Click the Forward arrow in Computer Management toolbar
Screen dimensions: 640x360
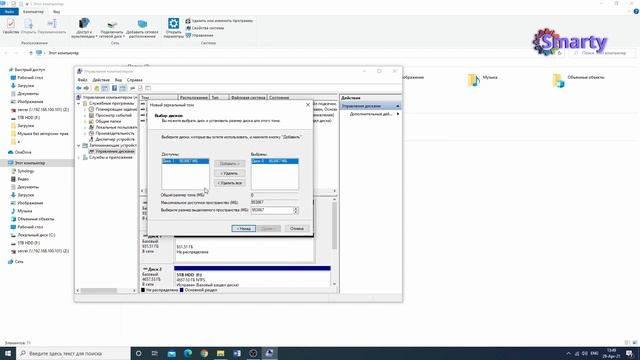coord(86,88)
